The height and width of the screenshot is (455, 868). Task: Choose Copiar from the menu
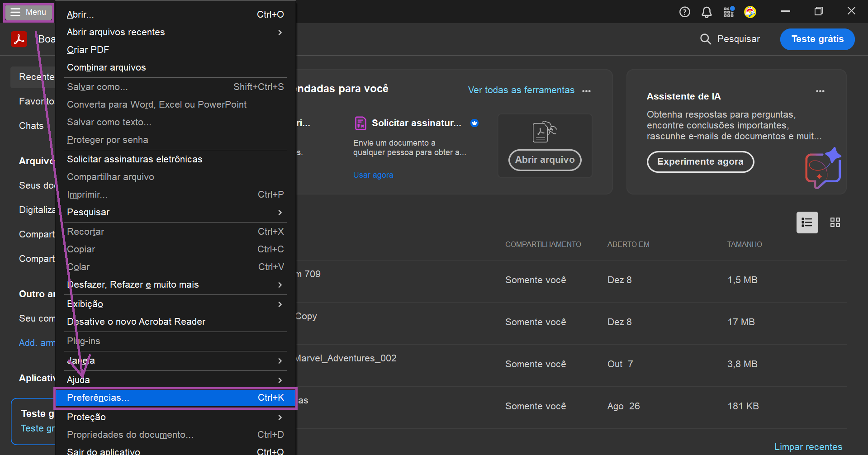pyautogui.click(x=175, y=249)
